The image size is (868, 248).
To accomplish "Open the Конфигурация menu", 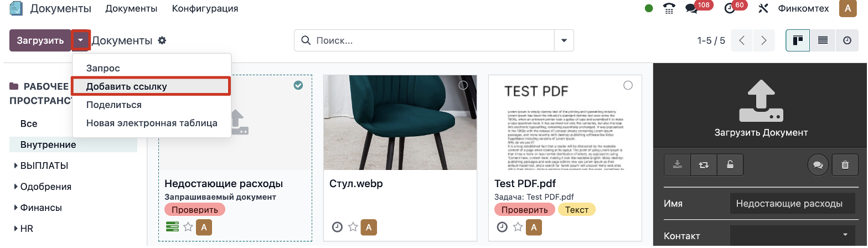I will pos(205,8).
